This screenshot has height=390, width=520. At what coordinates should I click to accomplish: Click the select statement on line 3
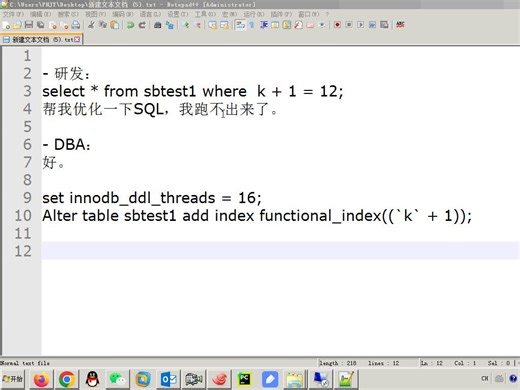click(193, 91)
